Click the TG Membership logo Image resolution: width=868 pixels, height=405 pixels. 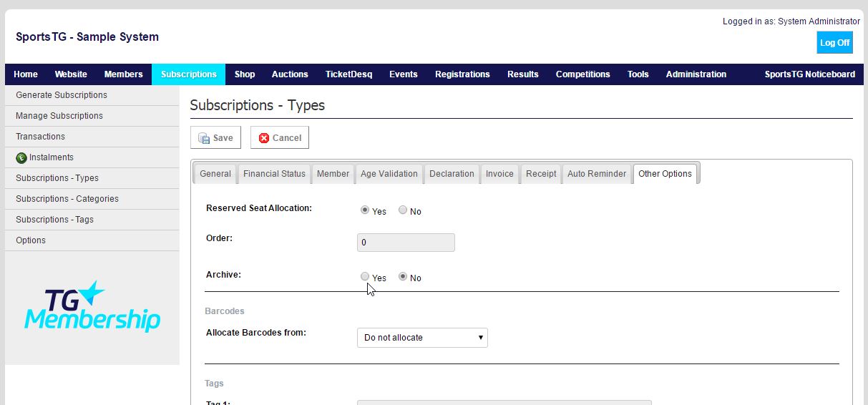pos(92,306)
